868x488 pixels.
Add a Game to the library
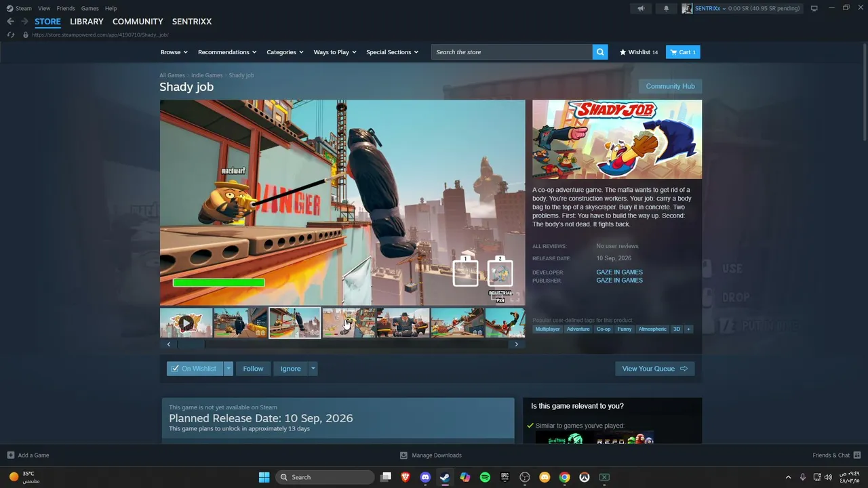click(x=28, y=455)
